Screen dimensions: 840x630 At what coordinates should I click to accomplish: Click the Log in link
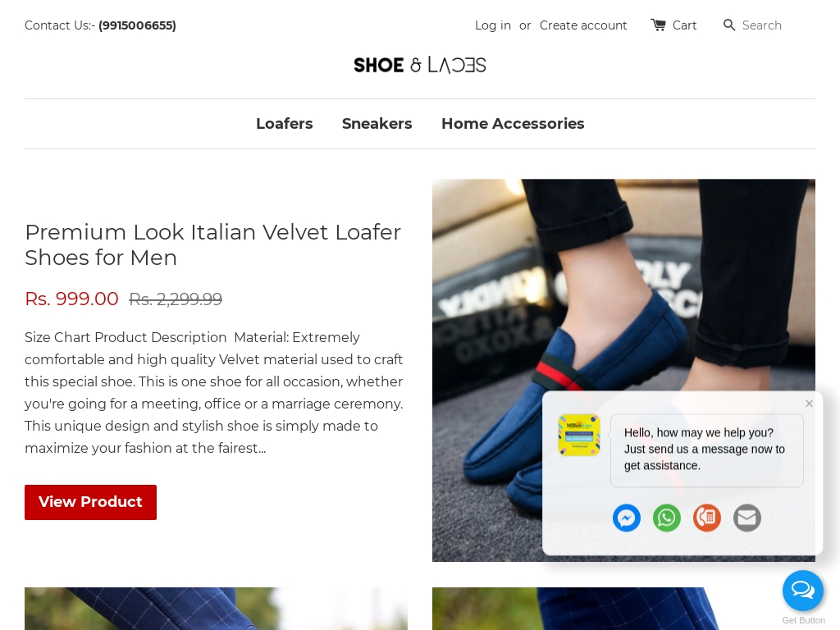pos(493,25)
